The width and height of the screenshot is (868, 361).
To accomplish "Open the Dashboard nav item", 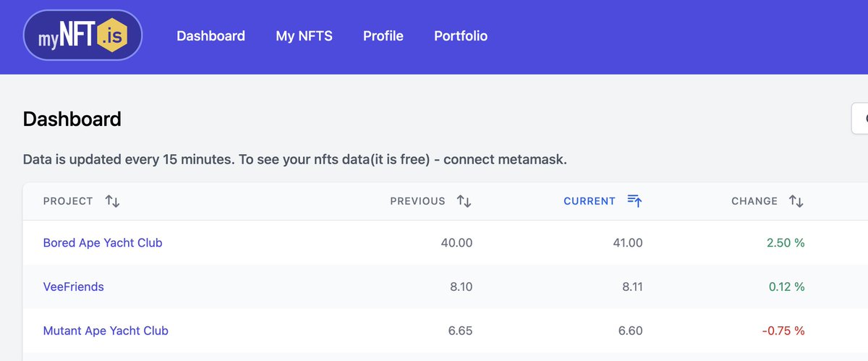I will pyautogui.click(x=210, y=35).
